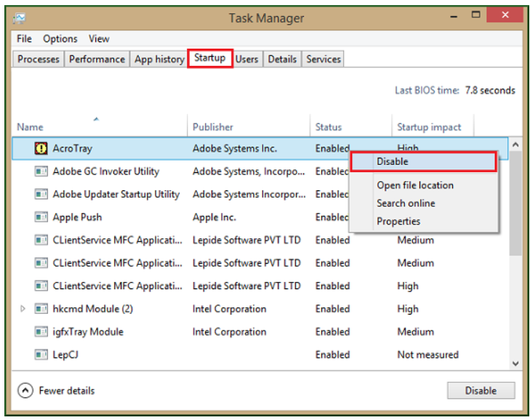Viewport: 530px width, 420px height.
Task: Collapse view with Fewer details arrow
Action: (25, 391)
